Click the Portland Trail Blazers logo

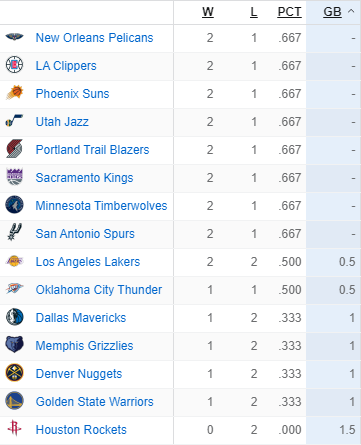14,149
